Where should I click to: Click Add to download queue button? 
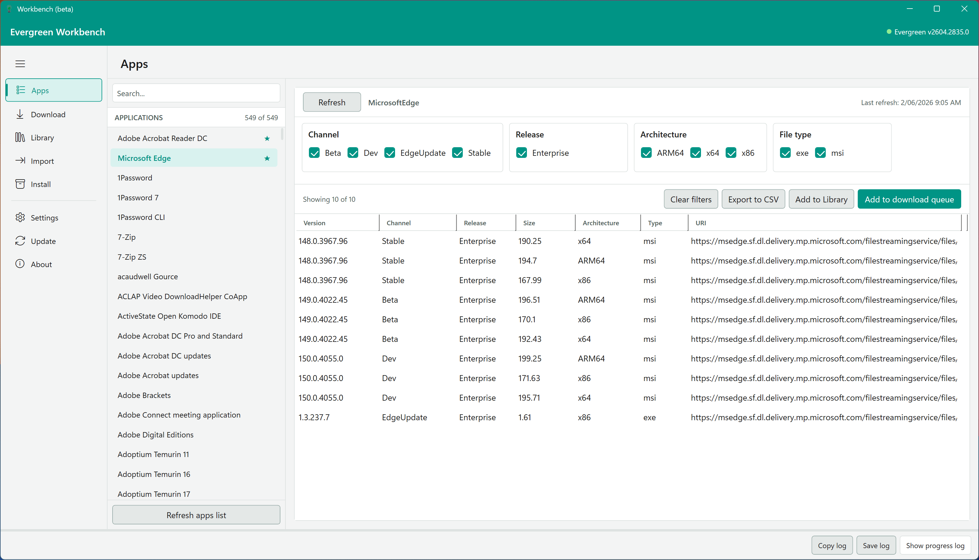(909, 199)
